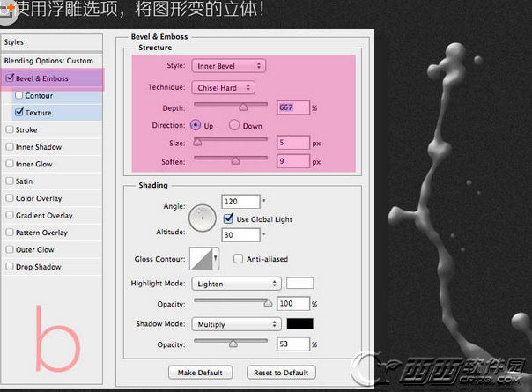Open the Style dropdown showing Inner Bevel
Image resolution: width=532 pixels, height=392 pixels.
(229, 66)
